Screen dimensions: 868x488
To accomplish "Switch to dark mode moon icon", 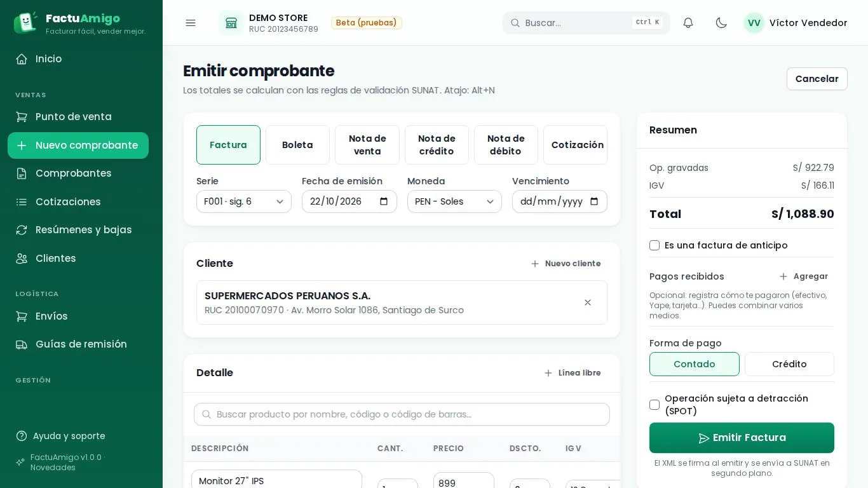I will click(x=721, y=23).
